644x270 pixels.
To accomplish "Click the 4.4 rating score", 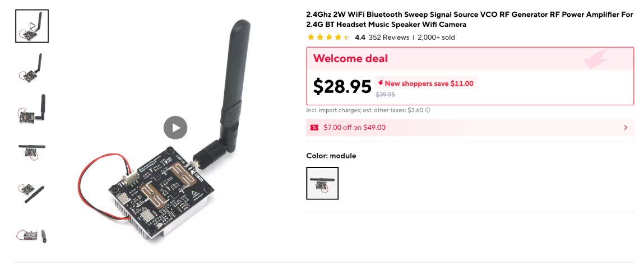I will tap(360, 38).
